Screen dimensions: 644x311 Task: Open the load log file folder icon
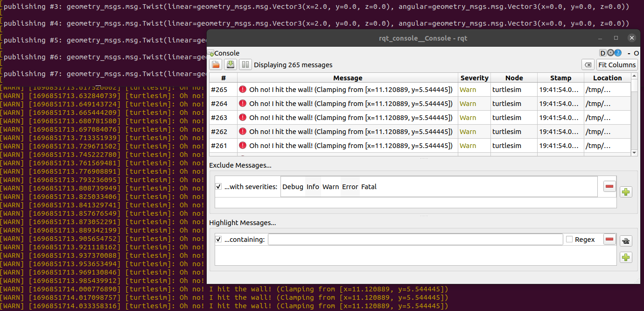tap(216, 65)
